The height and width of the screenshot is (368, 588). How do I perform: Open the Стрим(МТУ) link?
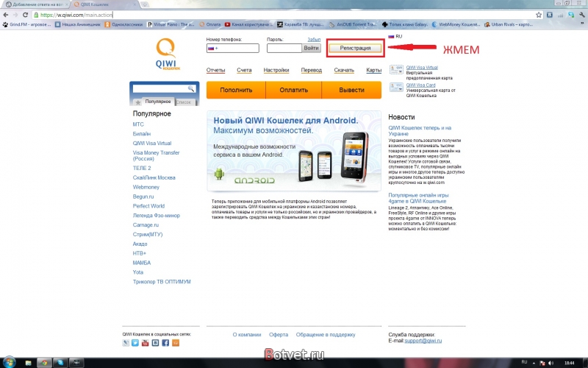(148, 234)
